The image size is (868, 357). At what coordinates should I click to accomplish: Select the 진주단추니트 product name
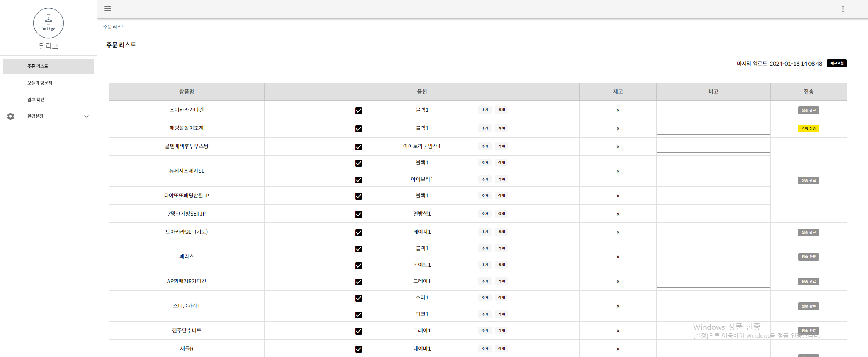[186, 330]
